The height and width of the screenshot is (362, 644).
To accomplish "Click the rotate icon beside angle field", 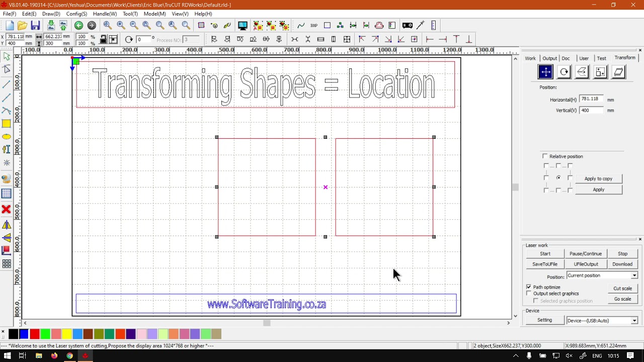I will click(x=129, y=40).
